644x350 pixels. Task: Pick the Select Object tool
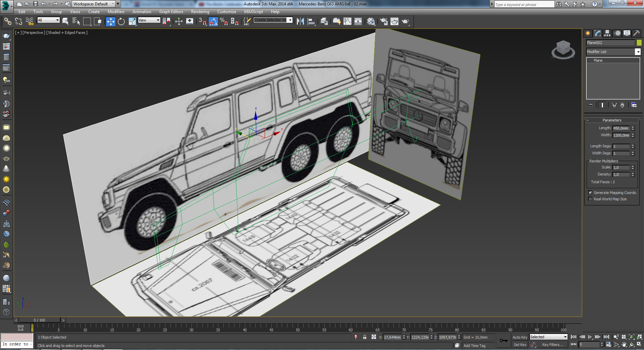coord(65,21)
